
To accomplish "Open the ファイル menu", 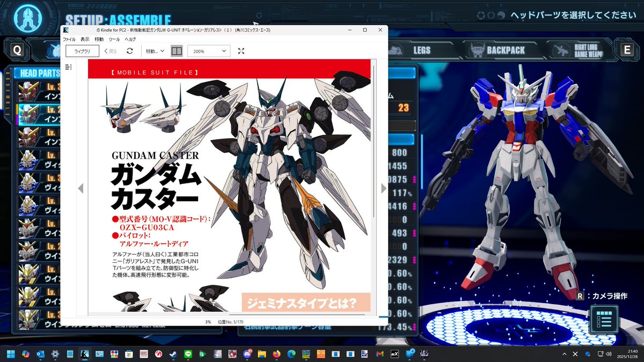I will coord(69,39).
